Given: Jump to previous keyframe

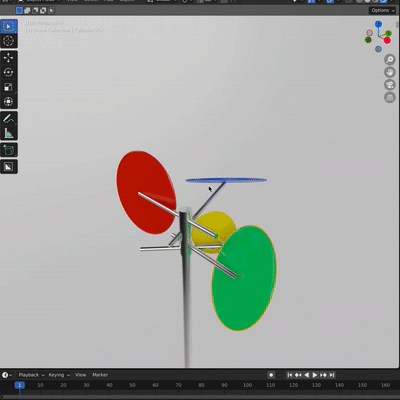Looking at the screenshot, I should point(298,375).
